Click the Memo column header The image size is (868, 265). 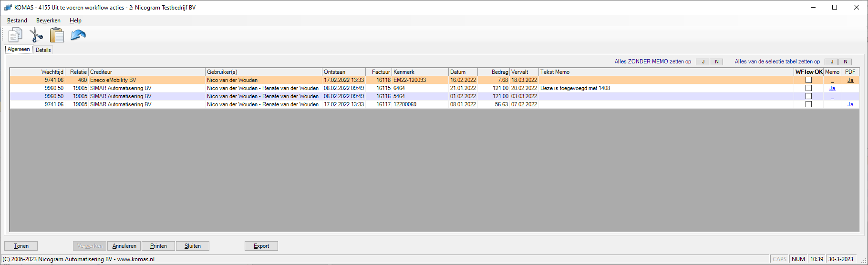(832, 72)
